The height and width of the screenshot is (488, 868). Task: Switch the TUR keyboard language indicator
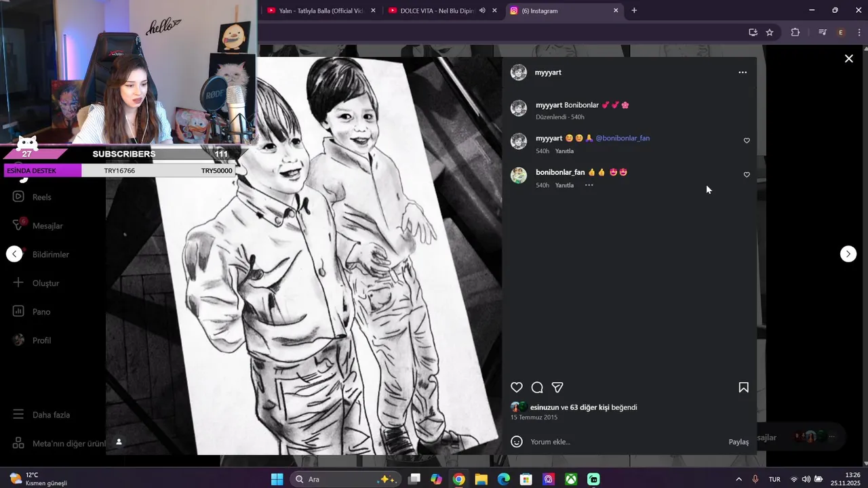pyautogui.click(x=774, y=479)
